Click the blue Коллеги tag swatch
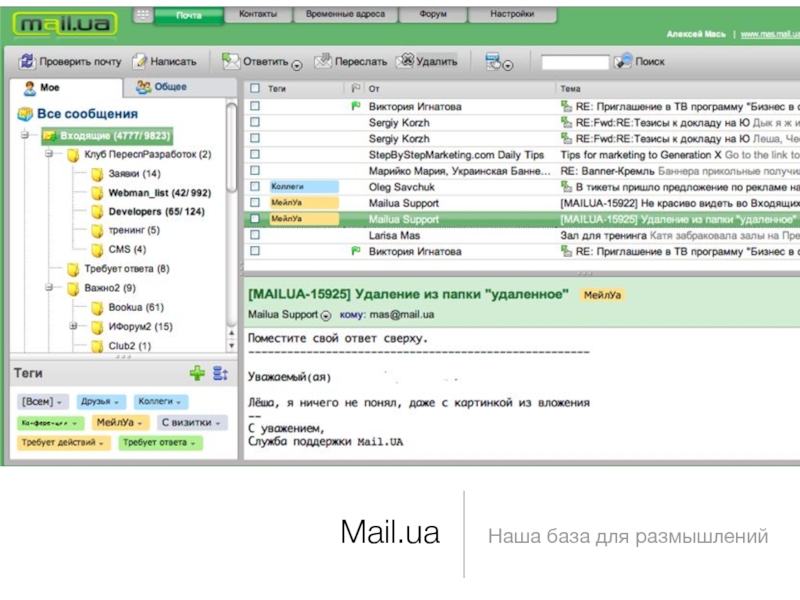The width and height of the screenshot is (800, 600). (161, 402)
